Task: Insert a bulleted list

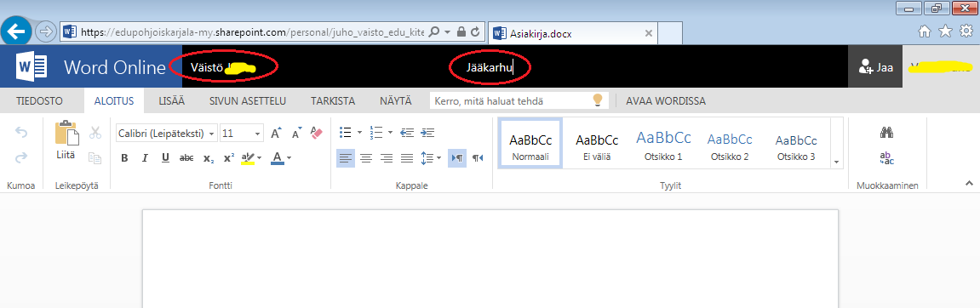Action: click(345, 133)
